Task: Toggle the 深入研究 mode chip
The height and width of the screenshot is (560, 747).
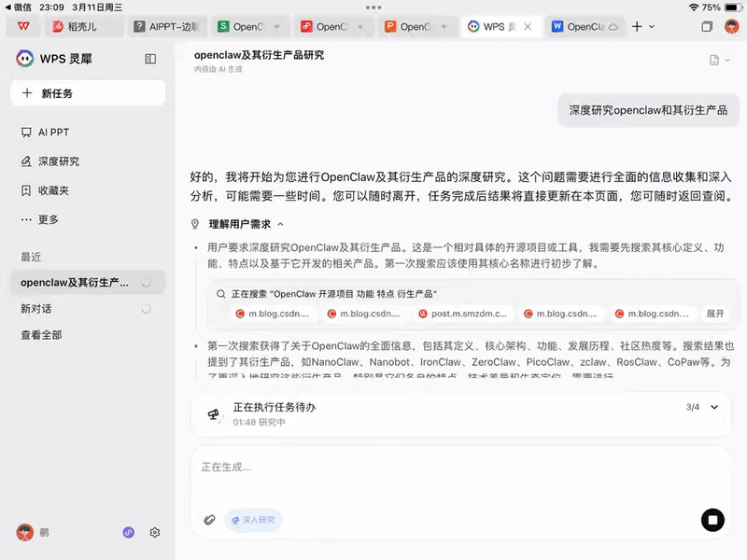Action: click(253, 520)
